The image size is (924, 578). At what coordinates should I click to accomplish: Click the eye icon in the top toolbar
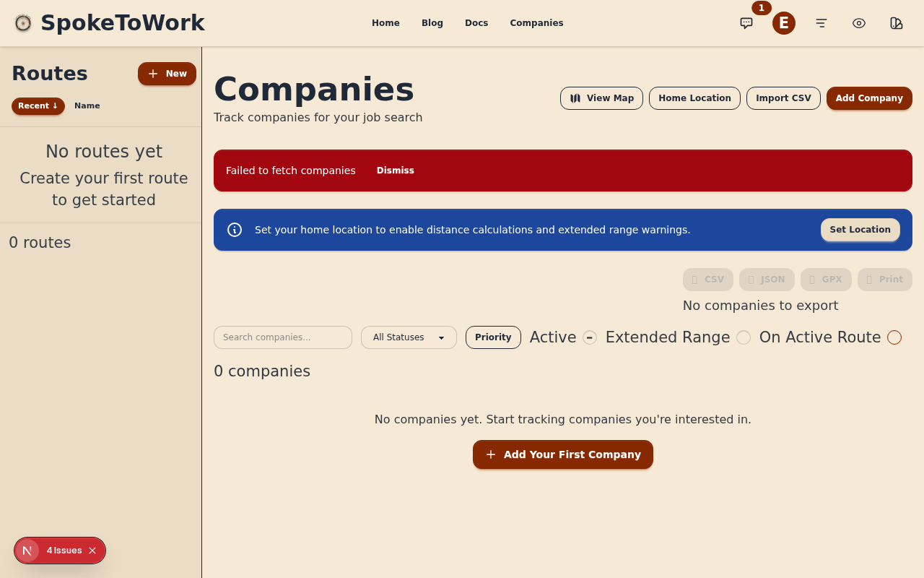858,22
